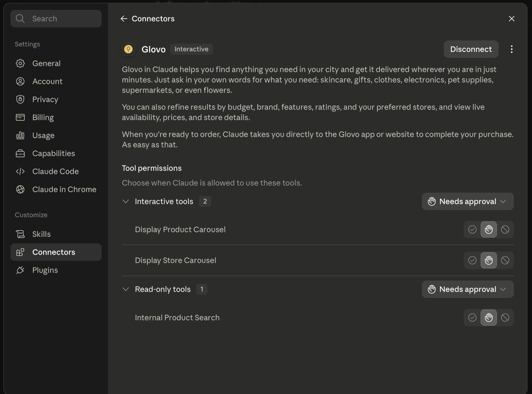Disconnect the Glovo connector

[x=471, y=49]
